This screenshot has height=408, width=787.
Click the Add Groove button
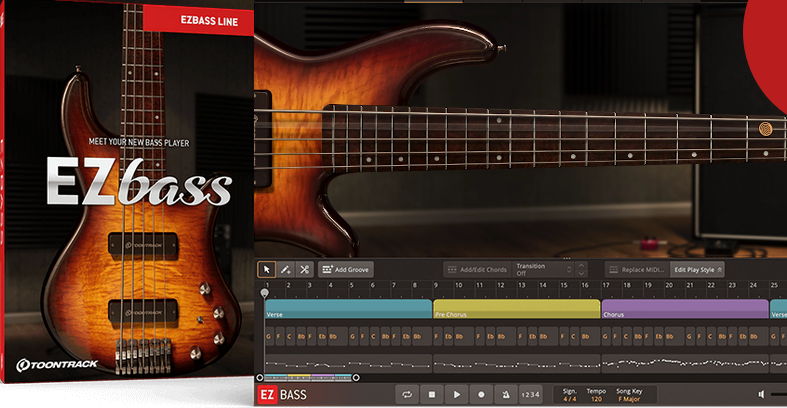click(x=346, y=269)
